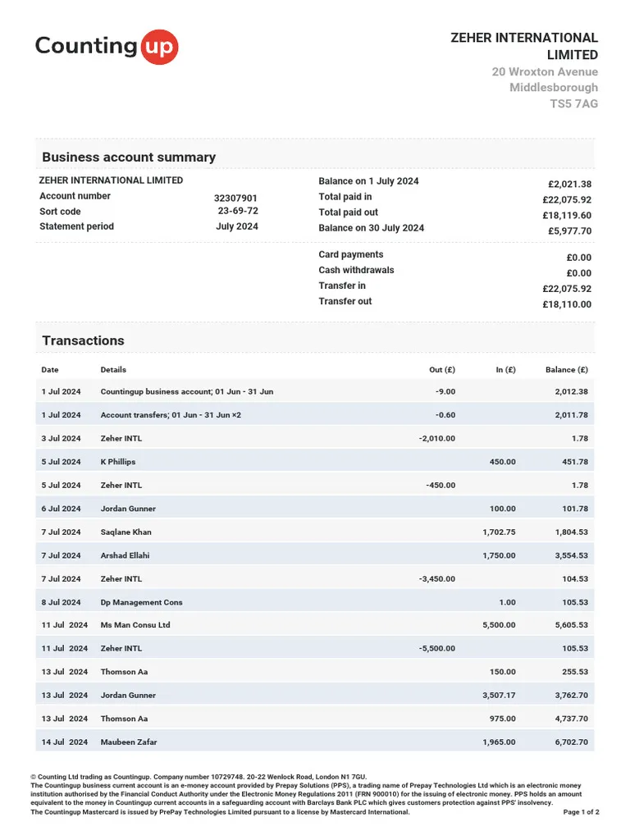Screen dimensions: 630x840
Task: Select the Dp Management Cons entry
Action: 141,602
